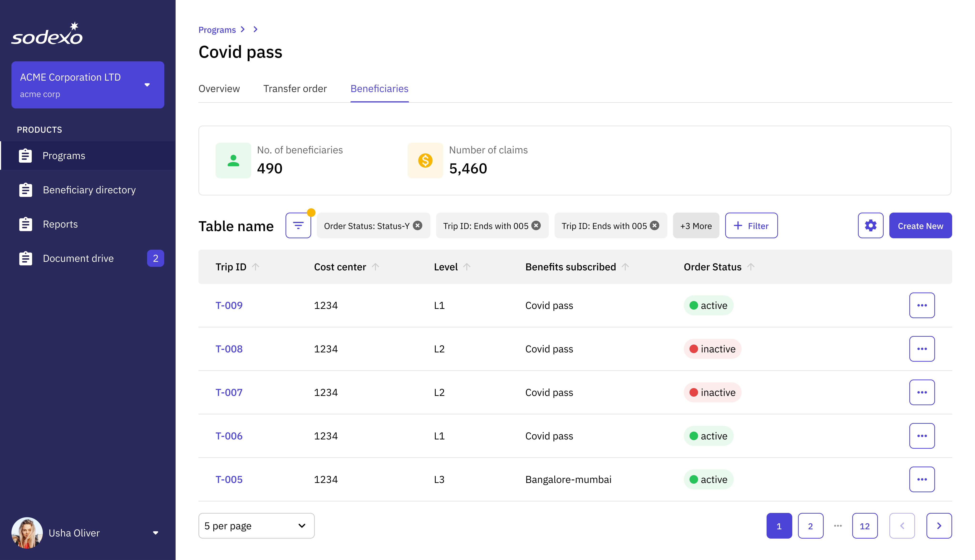Sort by Order Status column arrow
This screenshot has width=975, height=560.
(x=751, y=267)
